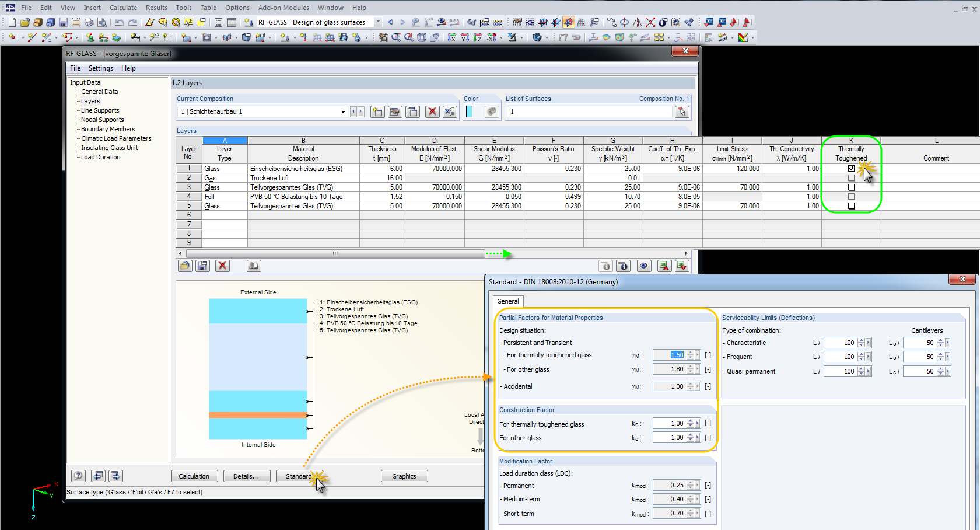Image resolution: width=980 pixels, height=530 pixels.
Task: Click the Standard button
Action: pos(299,476)
